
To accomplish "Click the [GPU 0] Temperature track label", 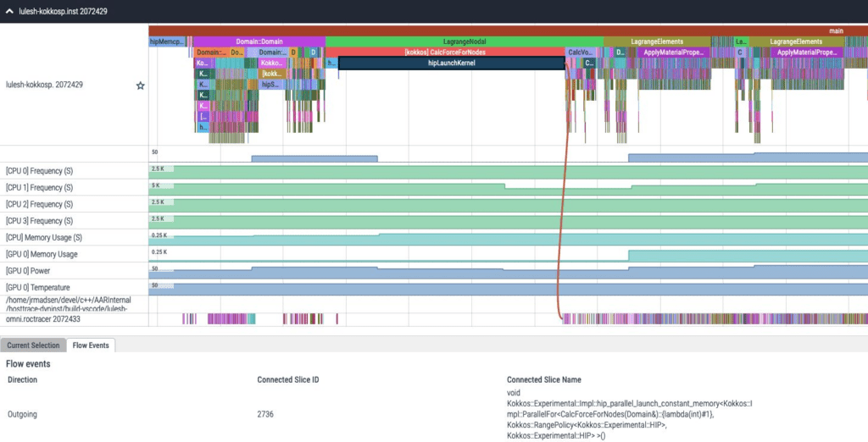I will point(37,288).
